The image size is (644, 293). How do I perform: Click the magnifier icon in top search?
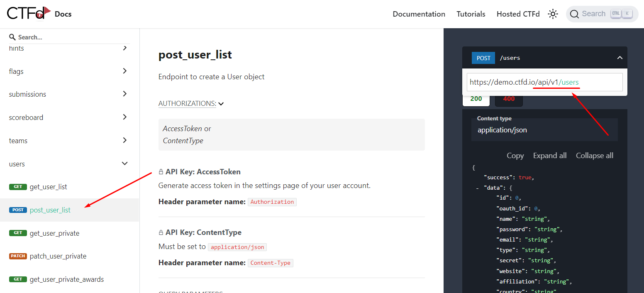click(574, 14)
